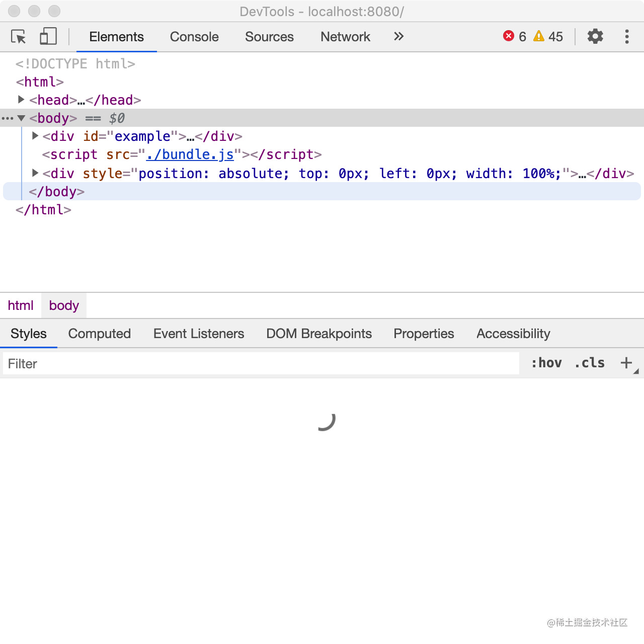Add new style rule with plus icon

point(626,363)
